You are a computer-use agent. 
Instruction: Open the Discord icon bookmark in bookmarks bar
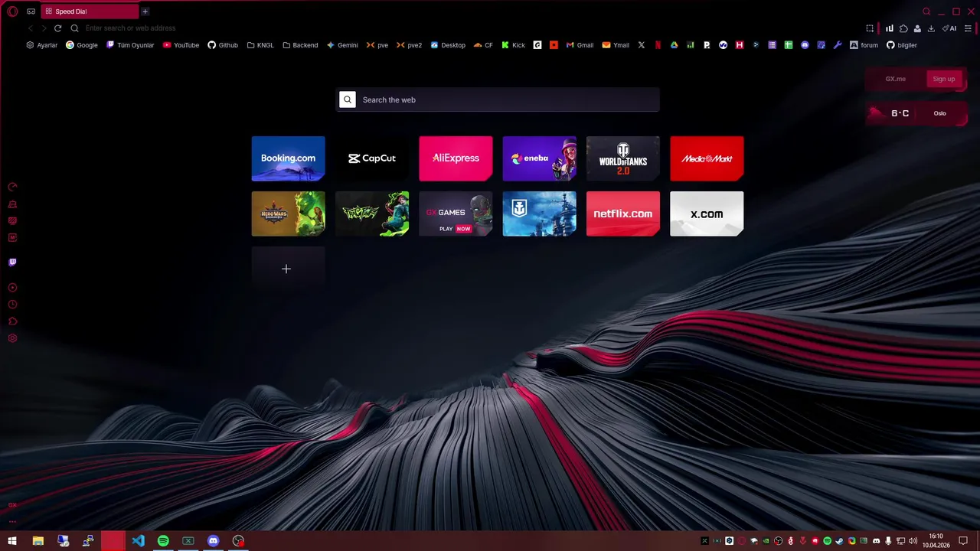tap(805, 45)
